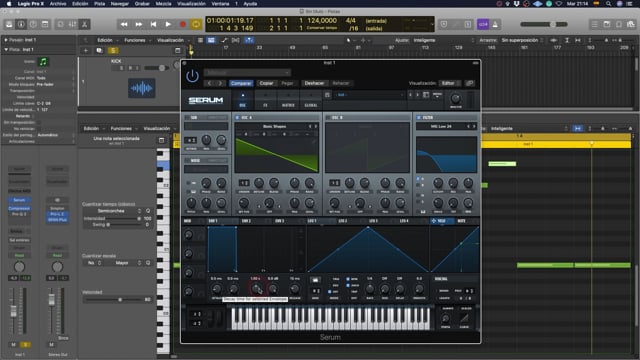Switch to Serum GLOBAL tab
Viewport: 640px width, 360px height.
pos(311,100)
